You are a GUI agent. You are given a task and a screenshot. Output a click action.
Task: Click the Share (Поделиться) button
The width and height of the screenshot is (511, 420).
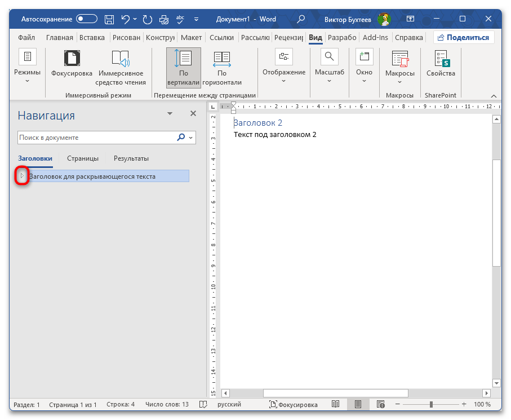point(464,38)
